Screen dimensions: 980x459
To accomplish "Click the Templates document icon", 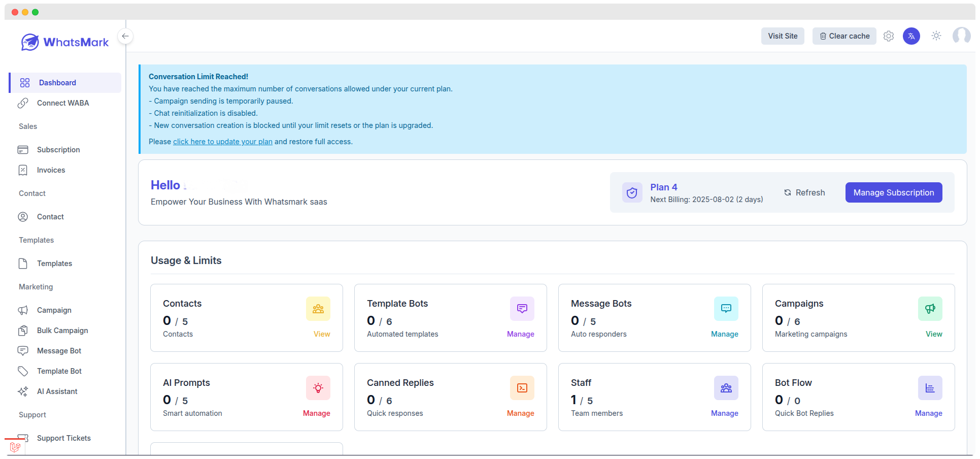I will (23, 264).
